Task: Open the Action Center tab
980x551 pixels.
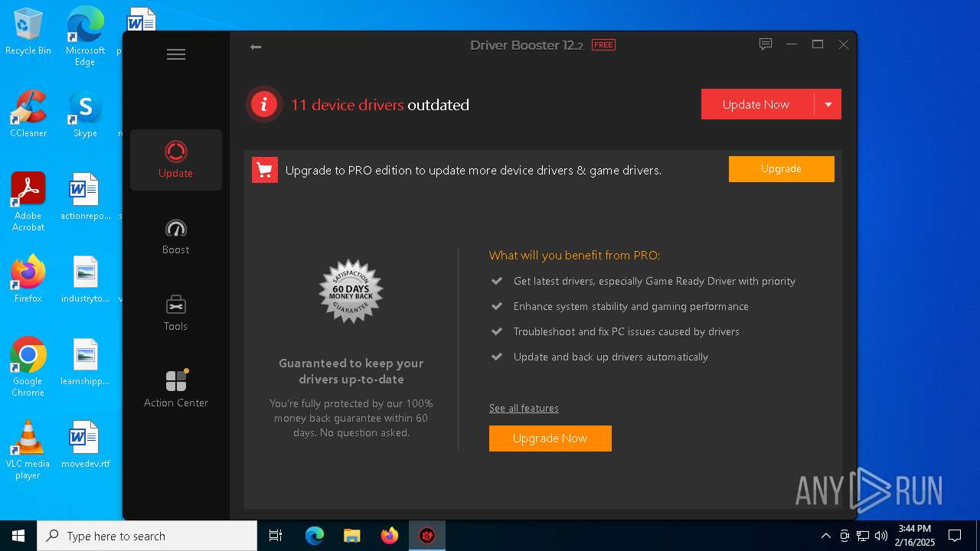Action: [176, 390]
